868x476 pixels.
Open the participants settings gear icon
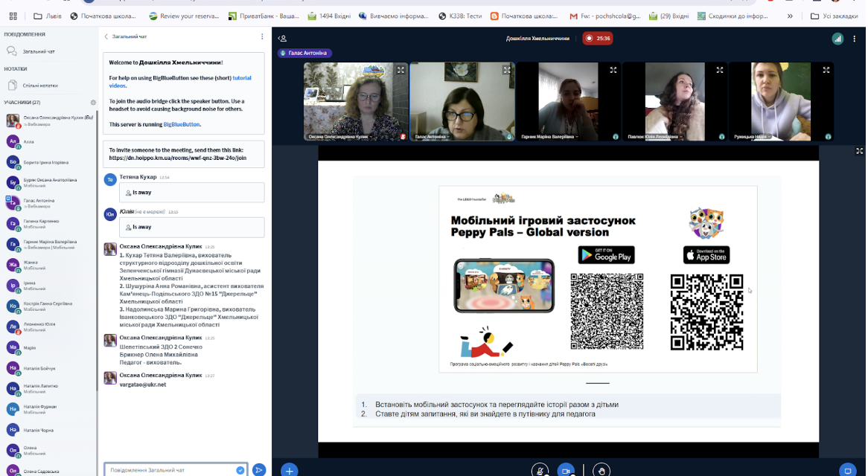[93, 103]
